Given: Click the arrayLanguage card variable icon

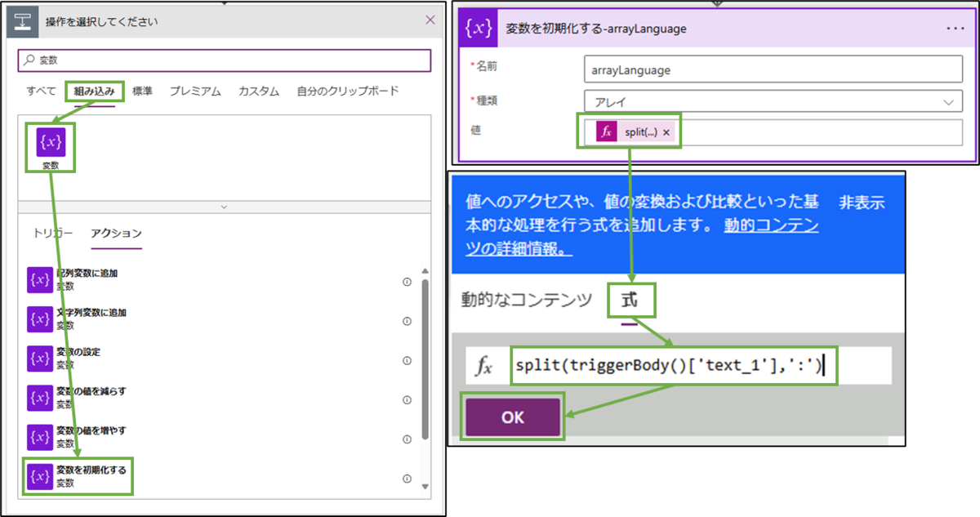Looking at the screenshot, I should 478,29.
